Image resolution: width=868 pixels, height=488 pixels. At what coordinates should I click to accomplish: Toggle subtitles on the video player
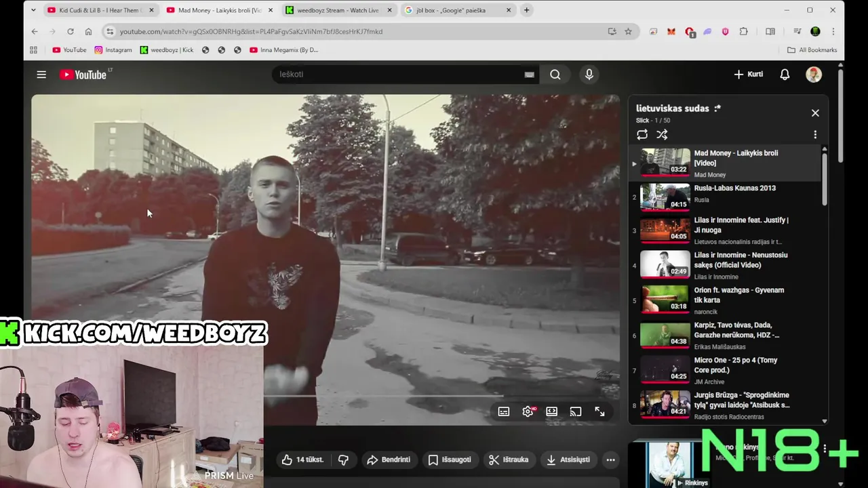point(504,411)
